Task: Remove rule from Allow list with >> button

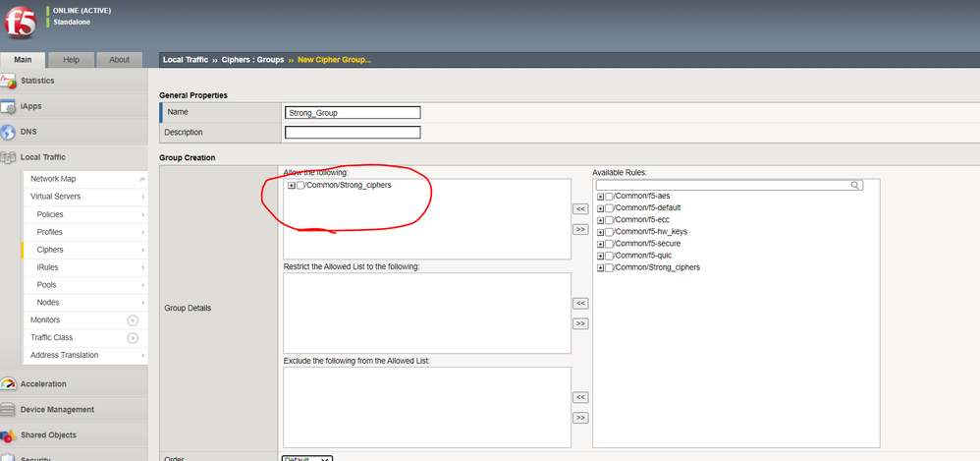Action: tap(580, 230)
